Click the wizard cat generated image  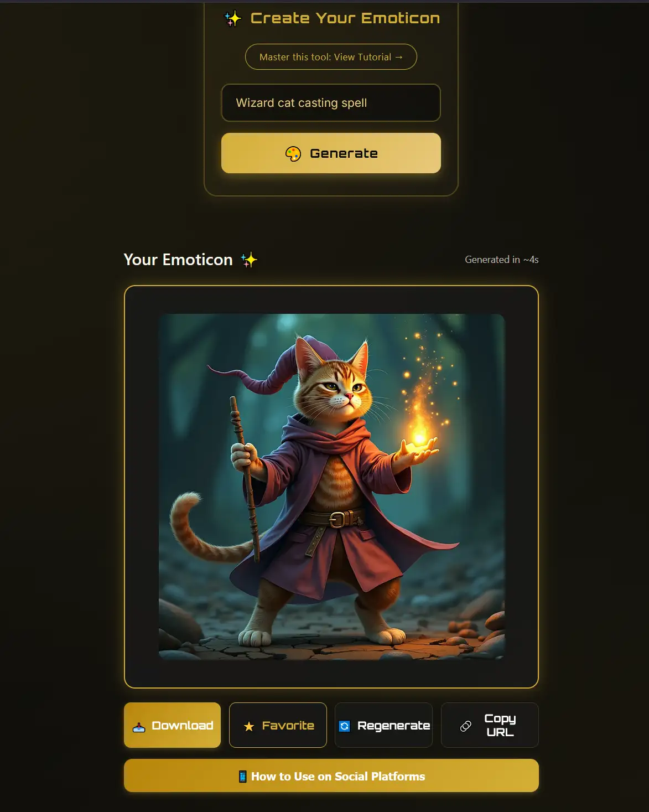coord(331,487)
